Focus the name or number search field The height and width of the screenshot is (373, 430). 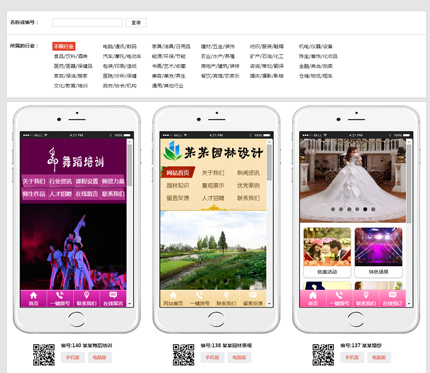pyautogui.click(x=87, y=23)
